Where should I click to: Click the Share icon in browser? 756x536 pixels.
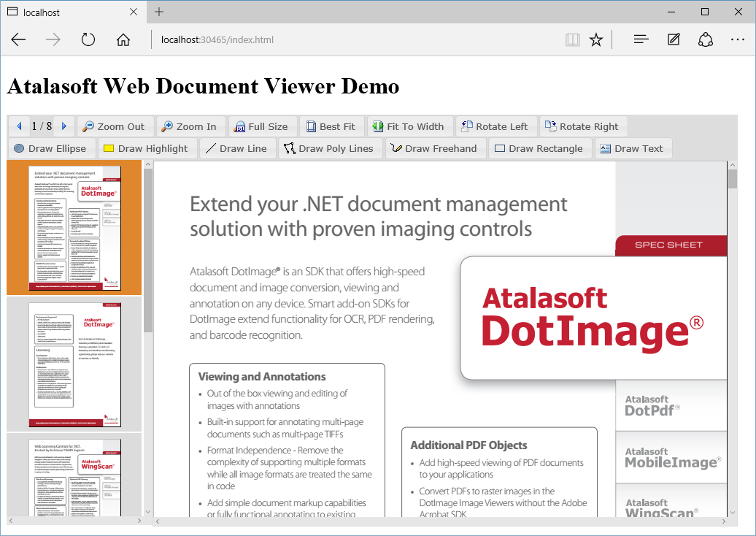click(706, 39)
